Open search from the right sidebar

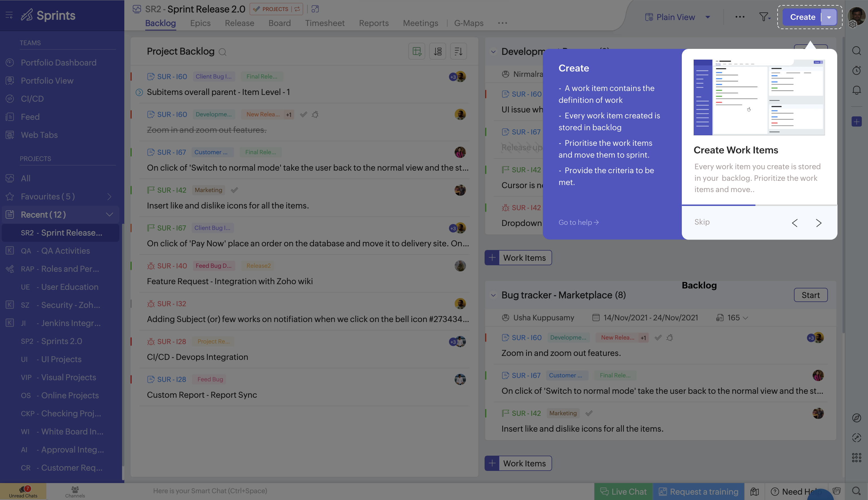(856, 51)
